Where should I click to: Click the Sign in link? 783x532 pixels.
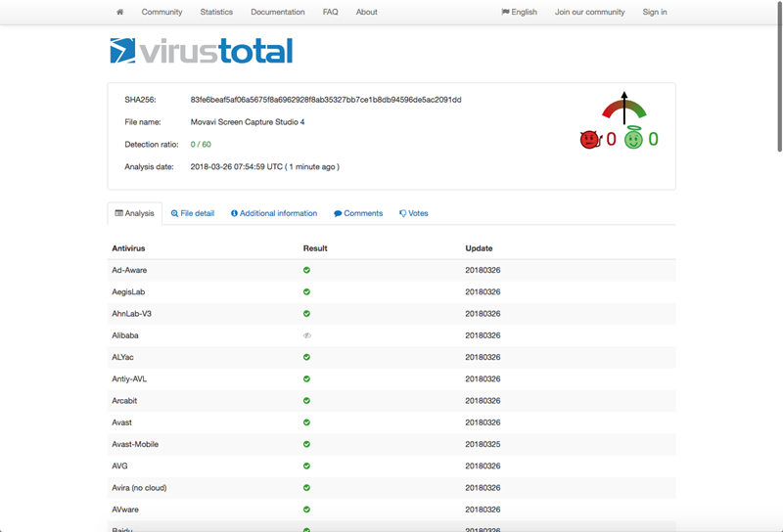click(655, 12)
